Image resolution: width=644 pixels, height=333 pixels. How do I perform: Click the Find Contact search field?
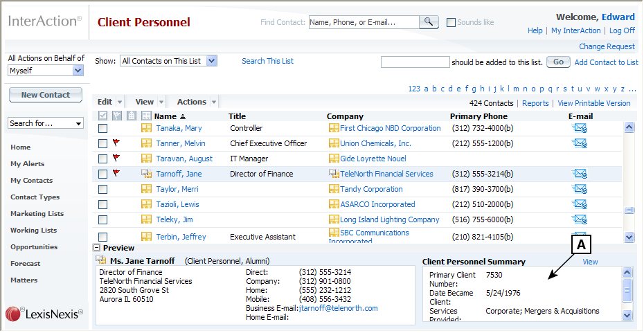364,23
